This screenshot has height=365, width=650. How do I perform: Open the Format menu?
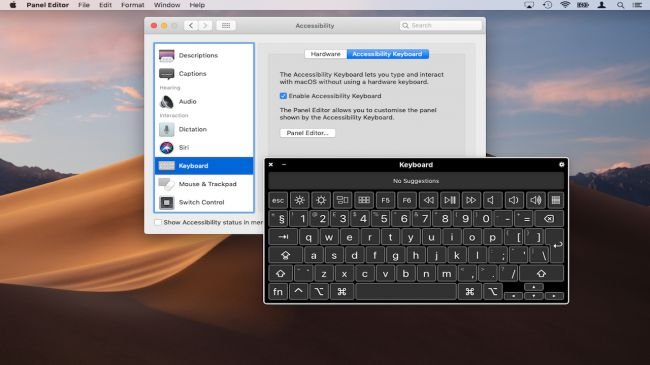click(133, 5)
